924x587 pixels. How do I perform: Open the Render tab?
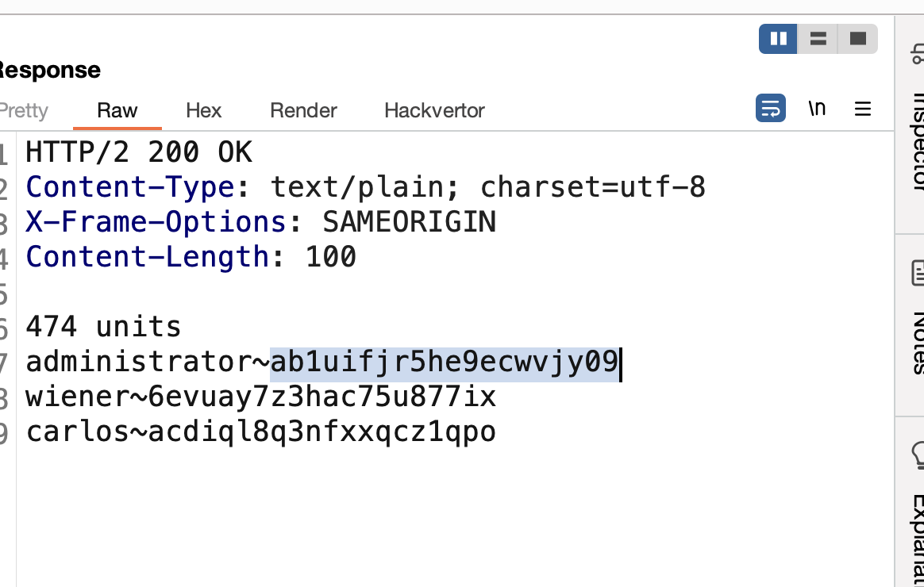(303, 111)
